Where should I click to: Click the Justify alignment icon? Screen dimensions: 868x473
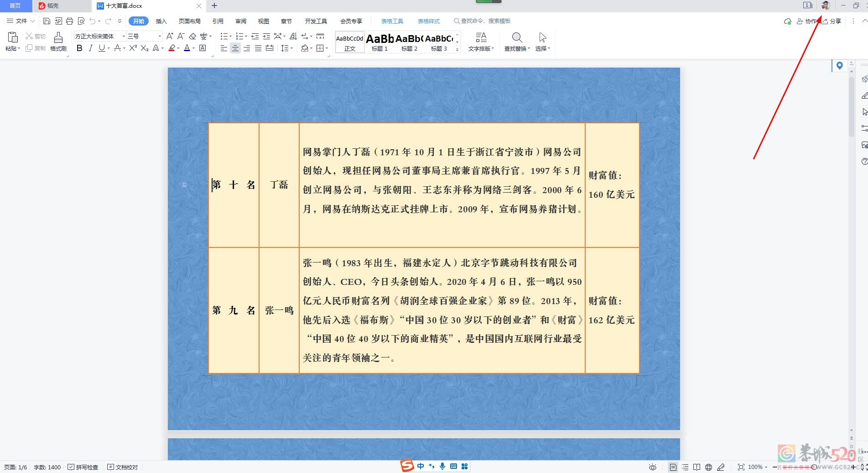click(258, 48)
